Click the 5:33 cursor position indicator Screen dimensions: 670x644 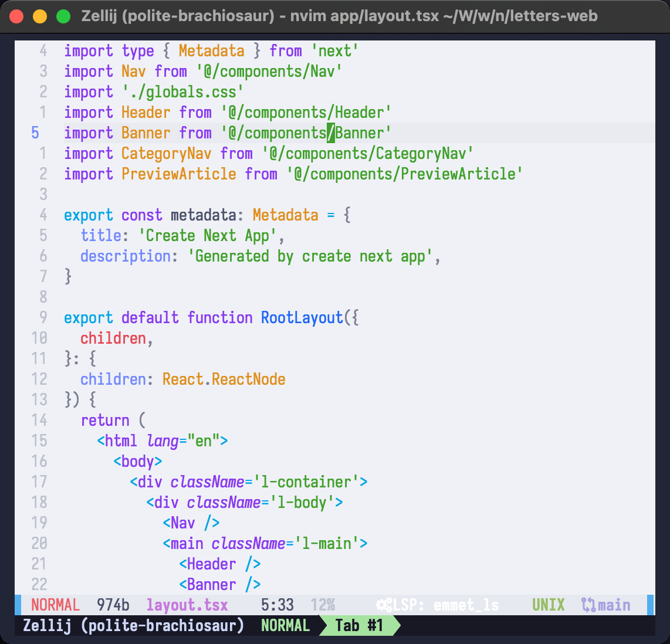(x=278, y=605)
